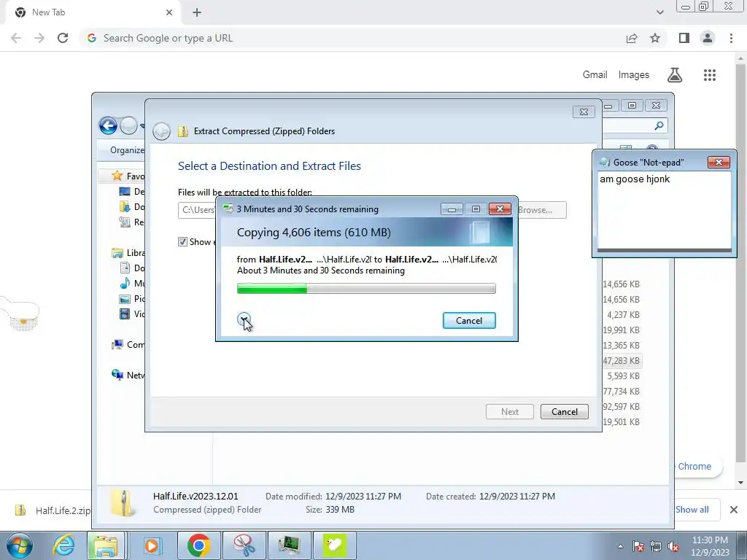Show hidden system tray icons
This screenshot has width=747, height=560.
pos(620,546)
